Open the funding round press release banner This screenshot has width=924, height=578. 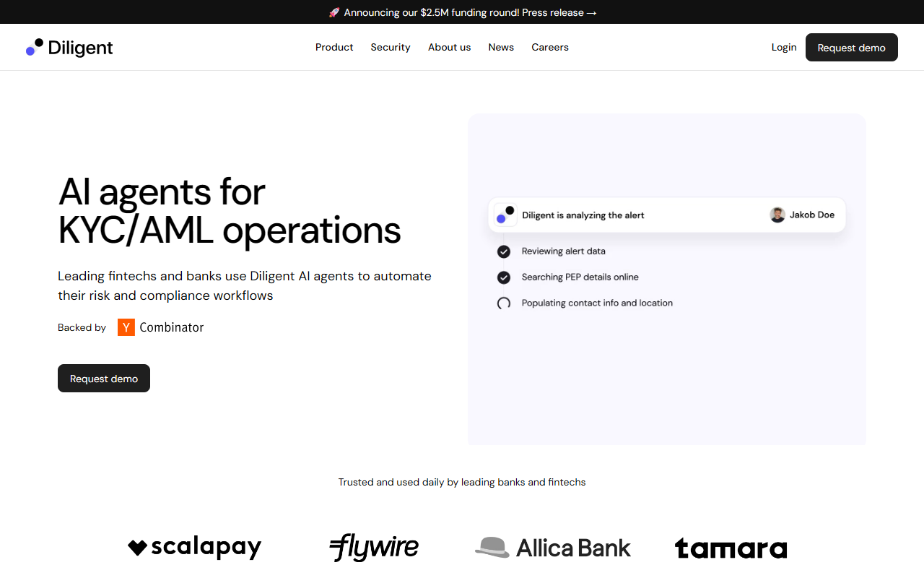point(462,12)
